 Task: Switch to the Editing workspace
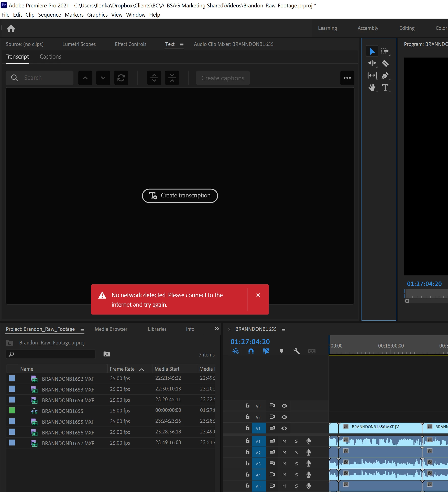(x=407, y=28)
